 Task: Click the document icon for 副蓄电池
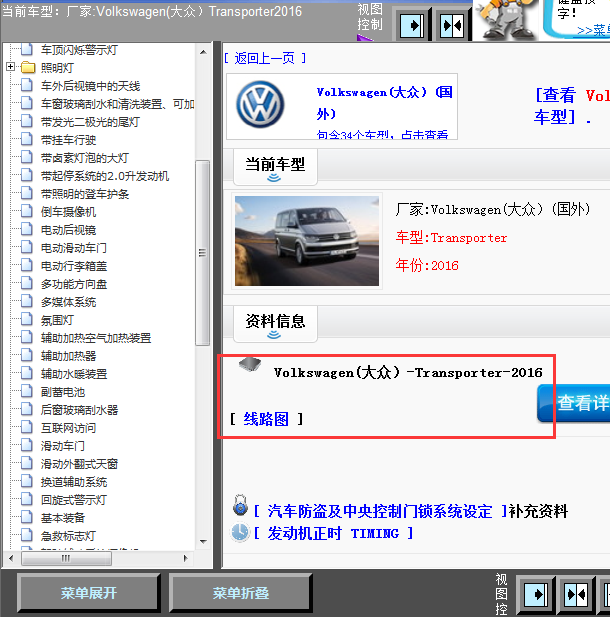tap(27, 392)
